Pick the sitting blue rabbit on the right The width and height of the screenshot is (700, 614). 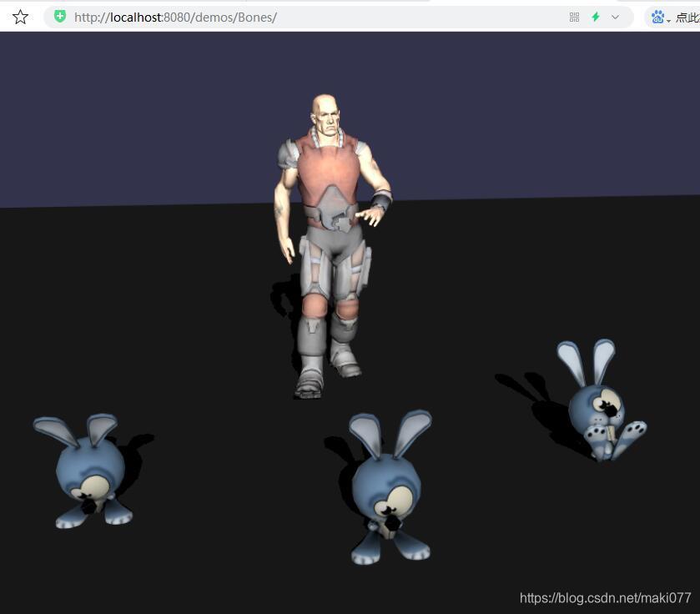pyautogui.click(x=601, y=400)
